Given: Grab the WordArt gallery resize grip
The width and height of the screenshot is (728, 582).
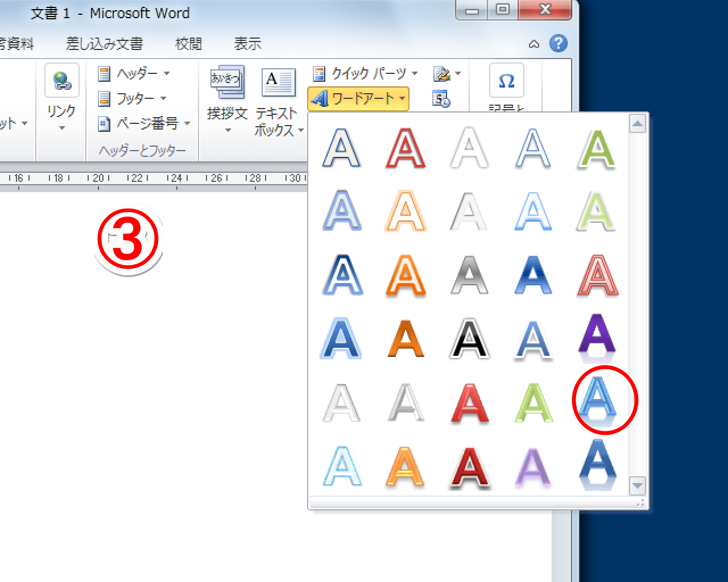Looking at the screenshot, I should pos(641,503).
